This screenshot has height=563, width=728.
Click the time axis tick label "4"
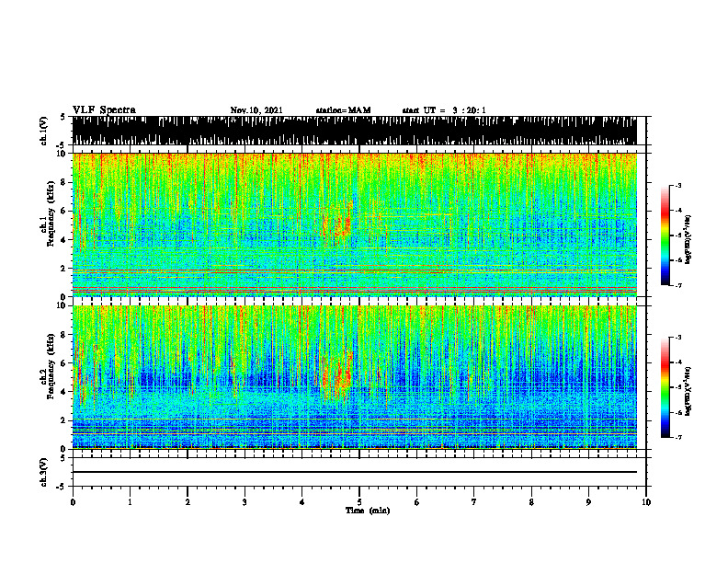[x=302, y=502]
